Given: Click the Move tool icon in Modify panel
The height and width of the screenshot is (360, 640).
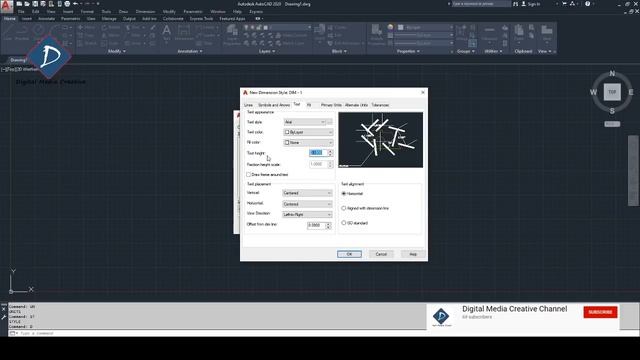Looking at the screenshot, I should point(80,27).
